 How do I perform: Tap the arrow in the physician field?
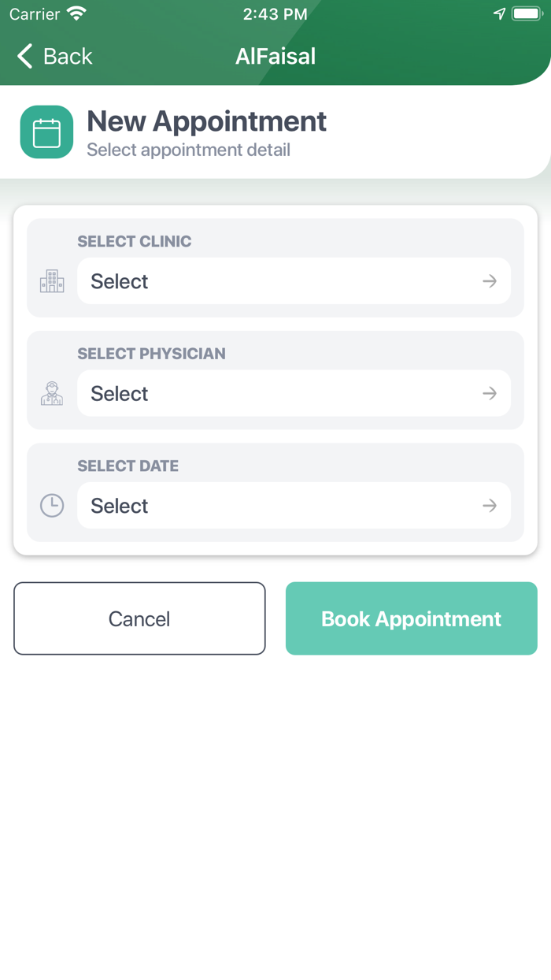click(x=490, y=393)
